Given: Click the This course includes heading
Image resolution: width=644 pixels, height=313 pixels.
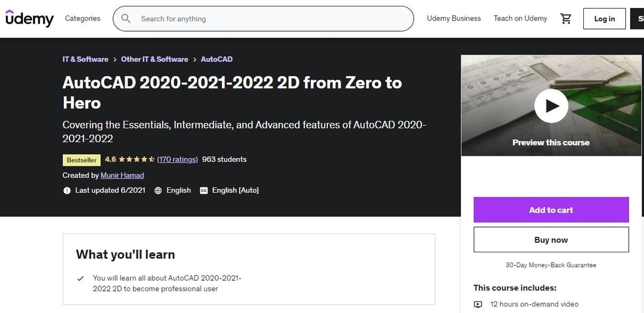Looking at the screenshot, I should pos(515,288).
